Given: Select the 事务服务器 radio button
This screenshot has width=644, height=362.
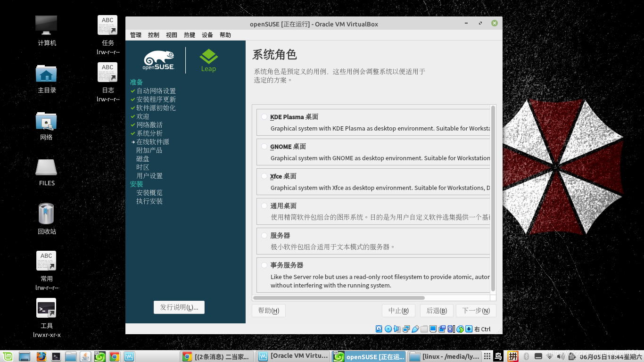Looking at the screenshot, I should (x=264, y=265).
